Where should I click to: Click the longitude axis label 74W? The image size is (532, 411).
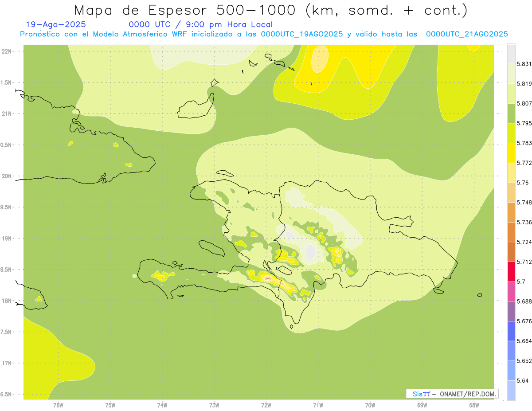tap(162, 405)
